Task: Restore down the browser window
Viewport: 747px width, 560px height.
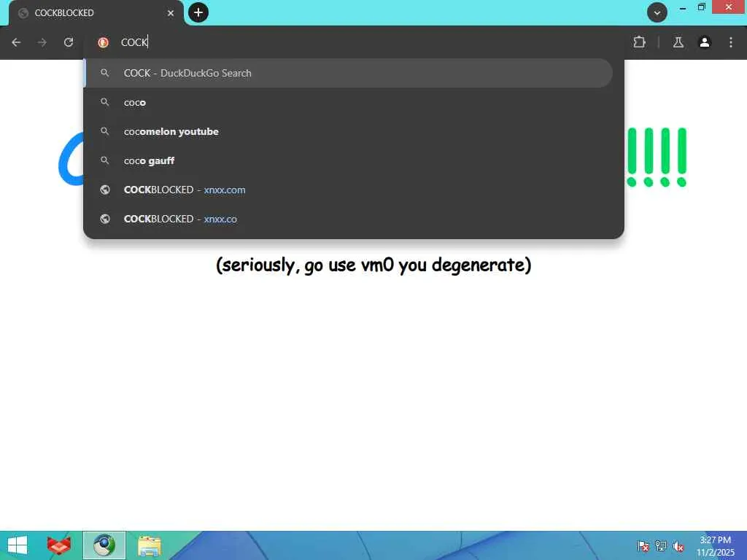Action: coord(701,7)
